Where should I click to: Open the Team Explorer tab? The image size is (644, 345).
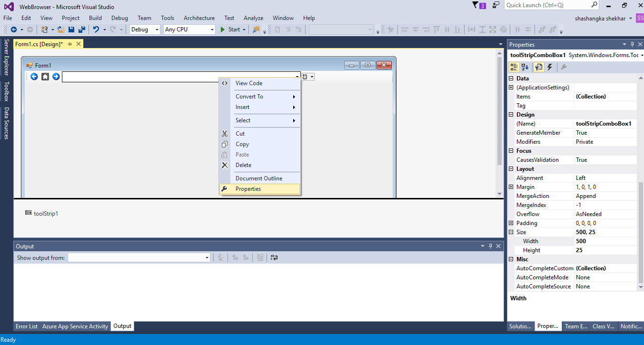click(575, 326)
